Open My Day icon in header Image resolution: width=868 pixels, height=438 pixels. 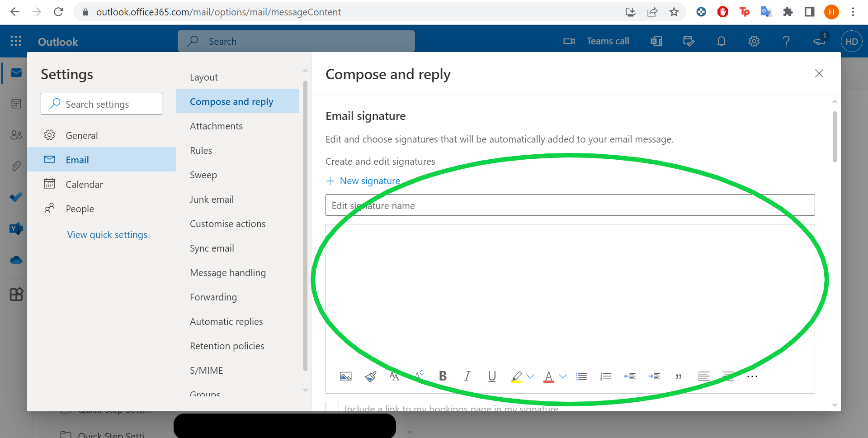pyautogui.click(x=689, y=41)
